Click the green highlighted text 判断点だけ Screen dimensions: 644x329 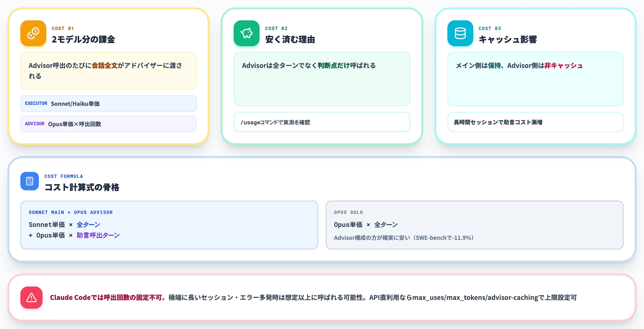[x=334, y=65]
